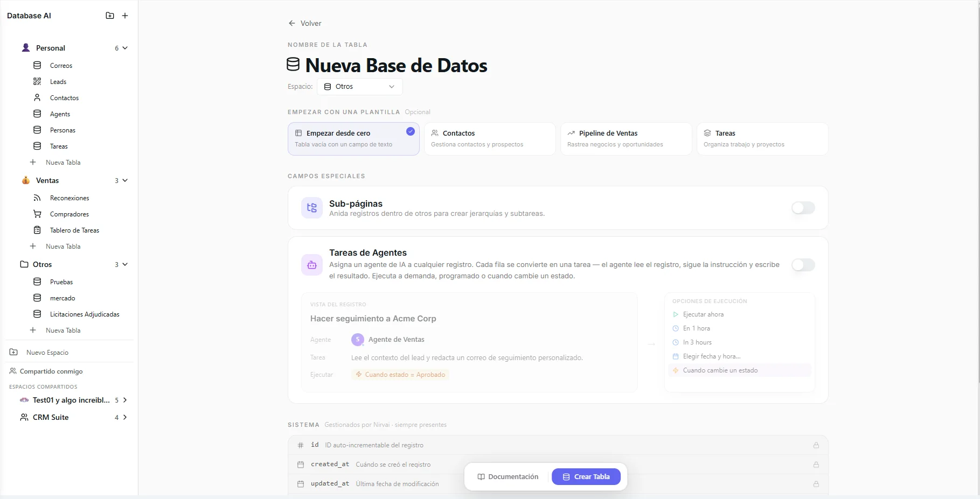The image size is (980, 499).
Task: Click the Pruebas database icon
Action: tap(37, 282)
